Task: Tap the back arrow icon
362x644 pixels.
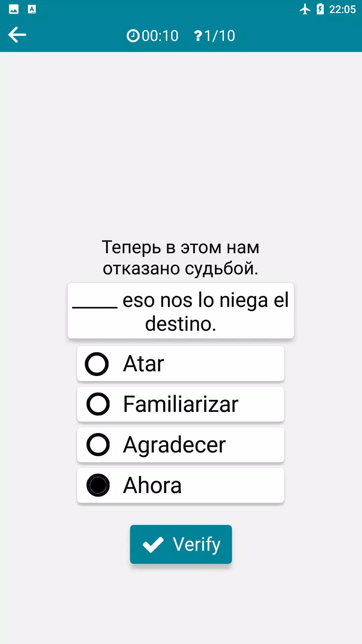Action: tap(17, 35)
